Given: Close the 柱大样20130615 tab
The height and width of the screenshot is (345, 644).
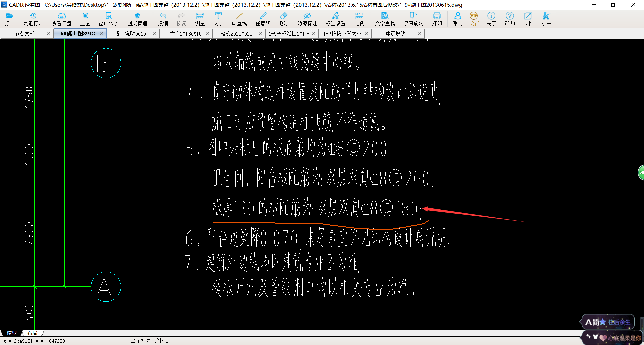Looking at the screenshot, I should (x=208, y=33).
